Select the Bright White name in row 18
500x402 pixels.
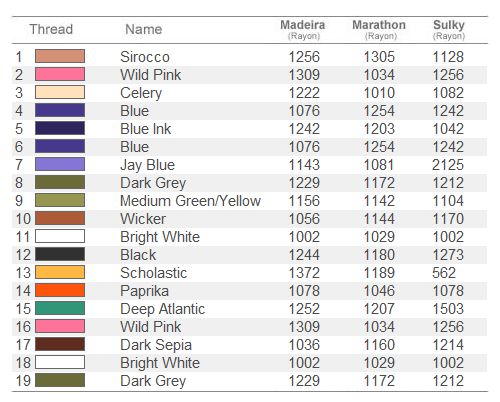(x=160, y=363)
